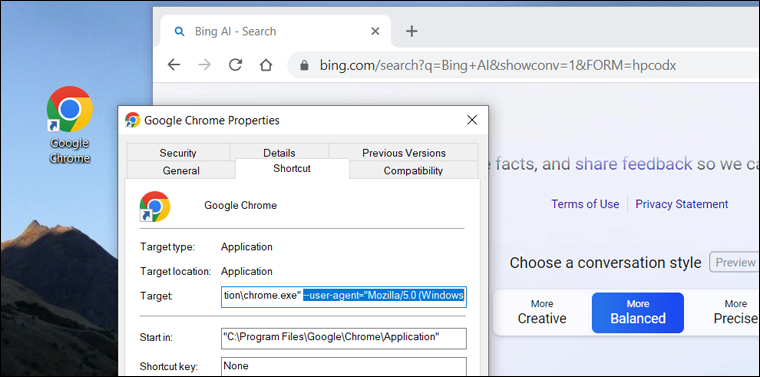Choose More Balanced conversation style
The height and width of the screenshot is (377, 760).
(638, 313)
